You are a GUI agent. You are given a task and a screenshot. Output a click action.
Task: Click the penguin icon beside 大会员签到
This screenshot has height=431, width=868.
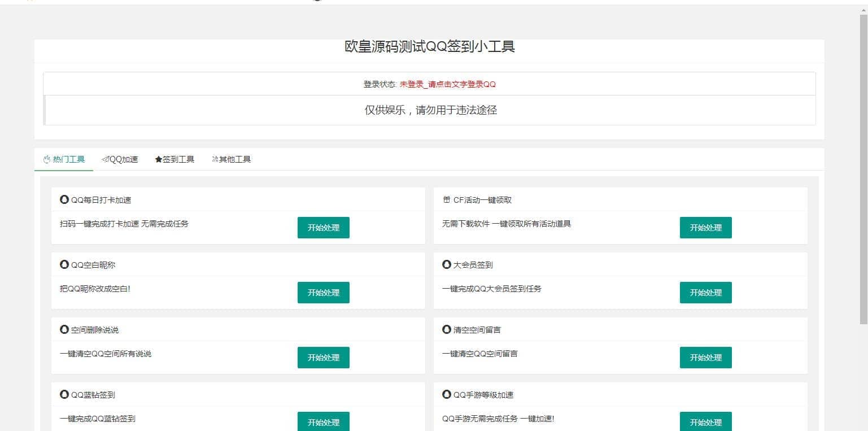click(x=447, y=264)
